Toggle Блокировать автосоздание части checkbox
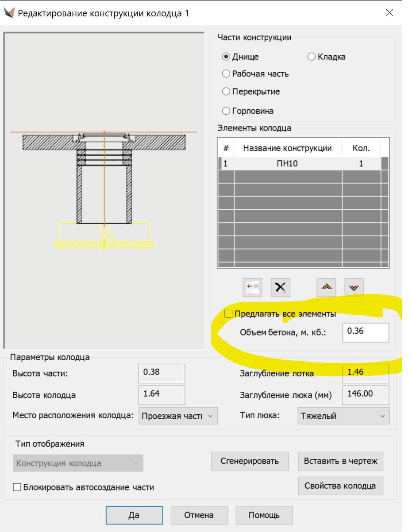Image resolution: width=412 pixels, height=532 pixels. coord(17,487)
